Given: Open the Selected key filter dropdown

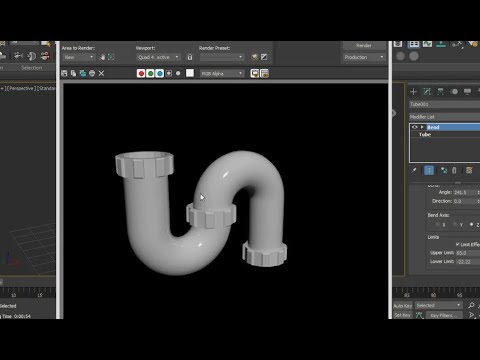Looking at the screenshot, I should [x=439, y=305].
